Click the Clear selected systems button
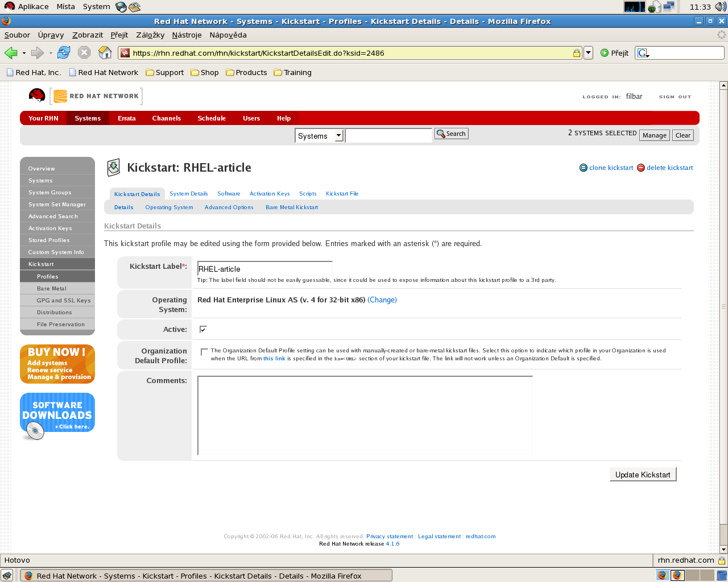The image size is (728, 582). 683,135
